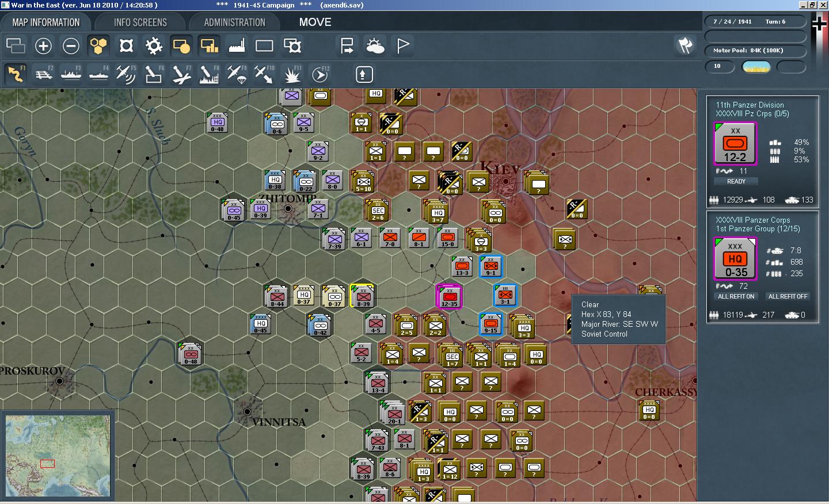Click the boxed up-arrow toolbar icon

coord(364,74)
